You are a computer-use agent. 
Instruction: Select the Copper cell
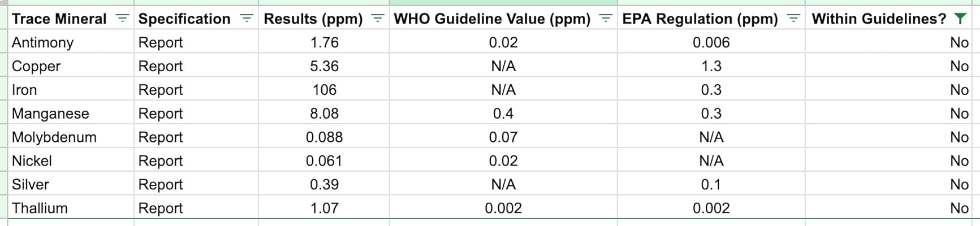coord(36,66)
